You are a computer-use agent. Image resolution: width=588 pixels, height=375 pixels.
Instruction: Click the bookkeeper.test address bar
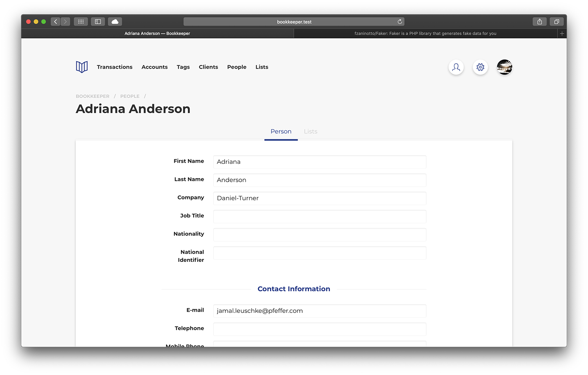(294, 22)
